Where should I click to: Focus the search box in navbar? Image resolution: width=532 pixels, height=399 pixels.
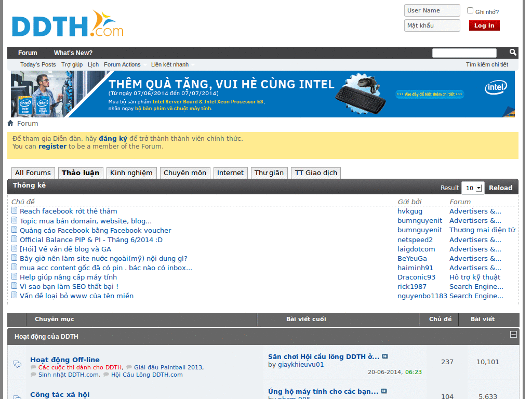click(464, 53)
